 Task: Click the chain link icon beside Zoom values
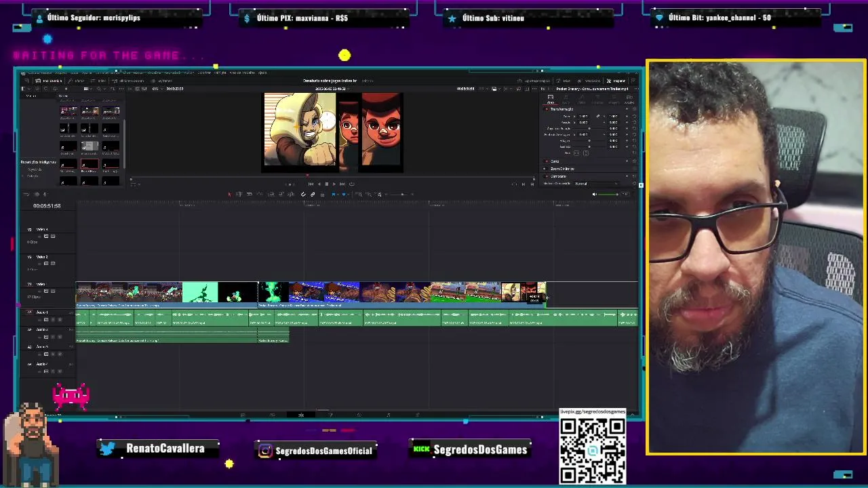598,116
